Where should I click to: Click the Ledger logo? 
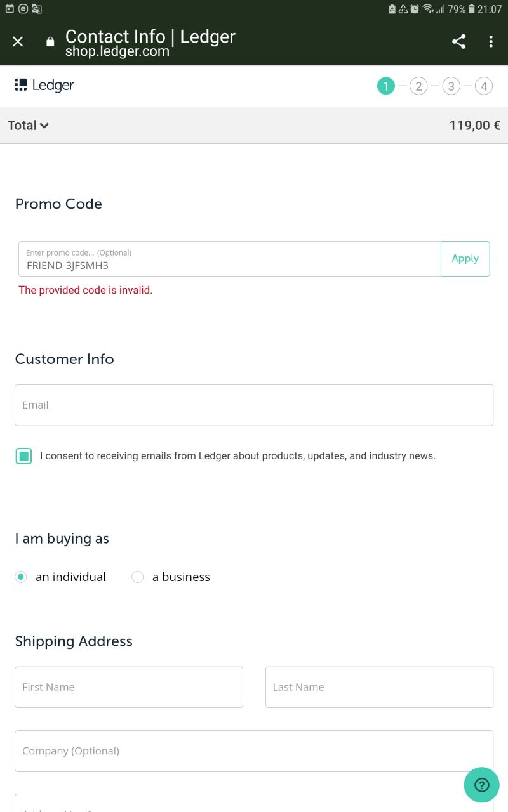pyautogui.click(x=44, y=85)
